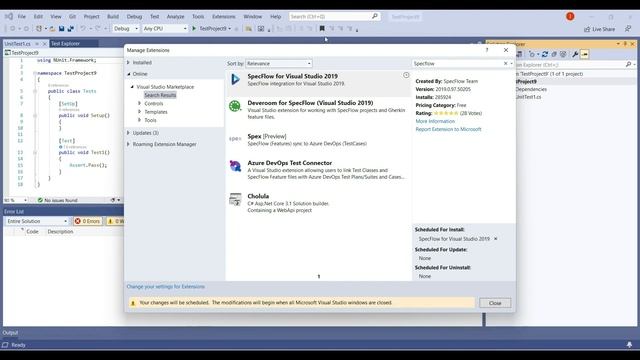Select the Dependencies node in Solution Explorer
The height and width of the screenshot is (360, 640).
pyautogui.click(x=531, y=89)
